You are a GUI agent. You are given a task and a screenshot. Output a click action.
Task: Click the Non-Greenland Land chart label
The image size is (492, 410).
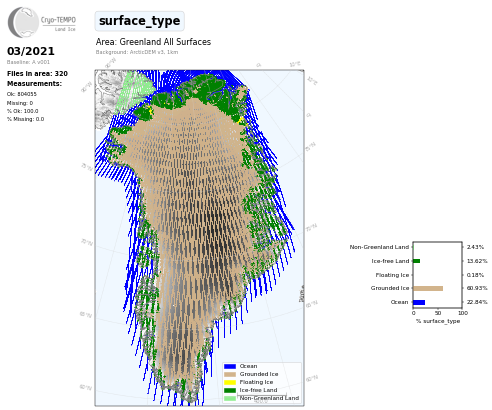[x=379, y=247]
